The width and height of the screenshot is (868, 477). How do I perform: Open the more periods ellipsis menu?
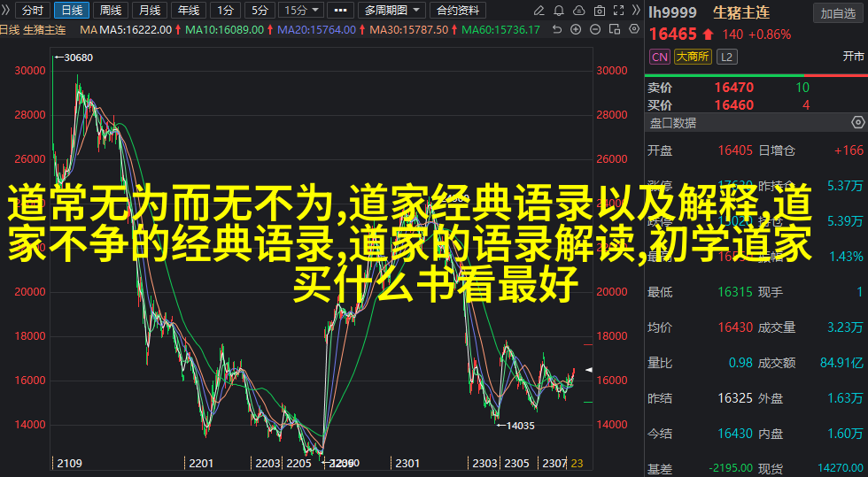point(339,11)
